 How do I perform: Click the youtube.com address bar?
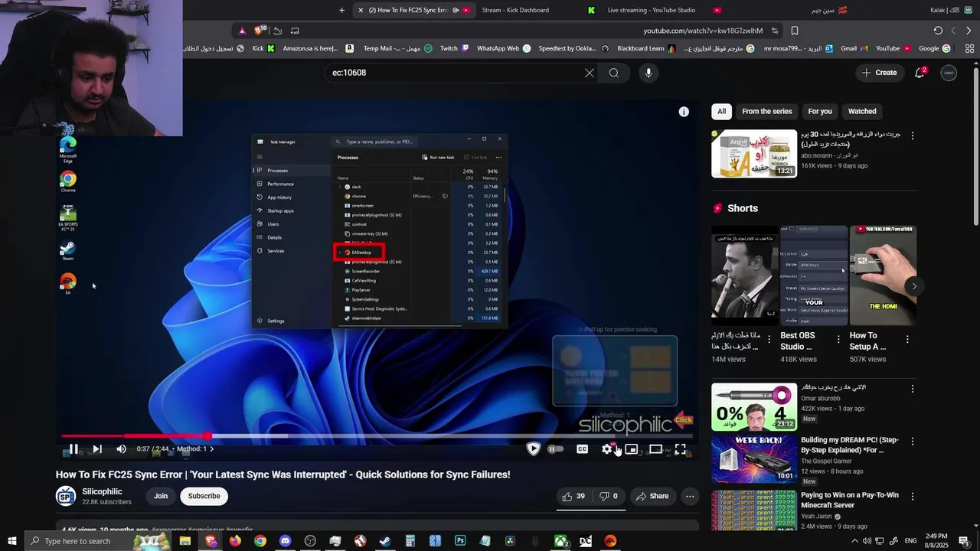(x=703, y=31)
